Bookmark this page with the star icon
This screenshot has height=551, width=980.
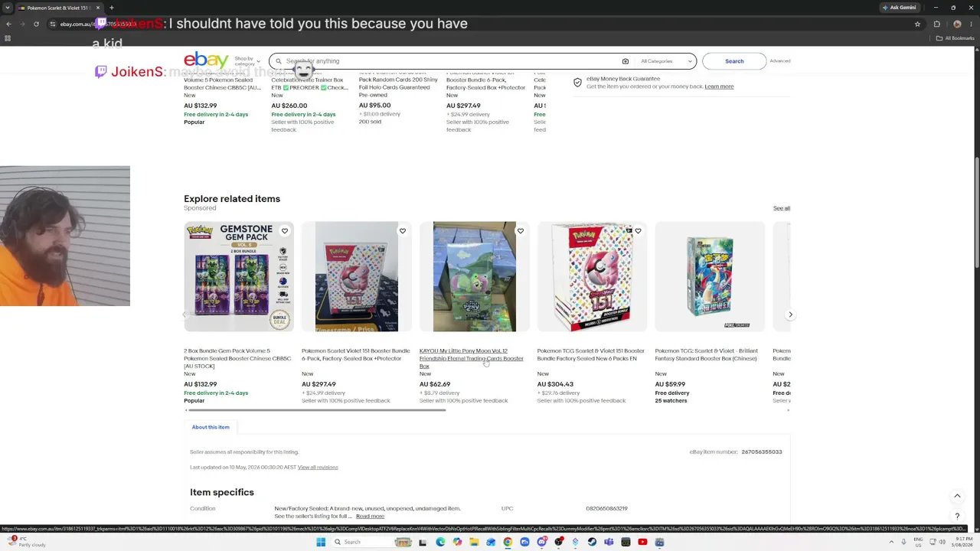[917, 24]
